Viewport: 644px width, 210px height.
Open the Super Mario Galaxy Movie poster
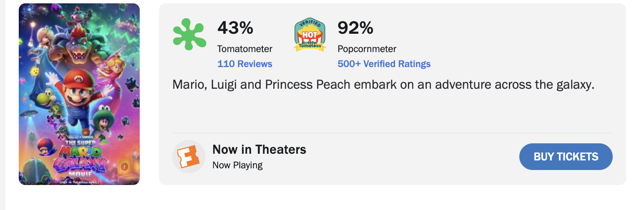click(x=79, y=94)
